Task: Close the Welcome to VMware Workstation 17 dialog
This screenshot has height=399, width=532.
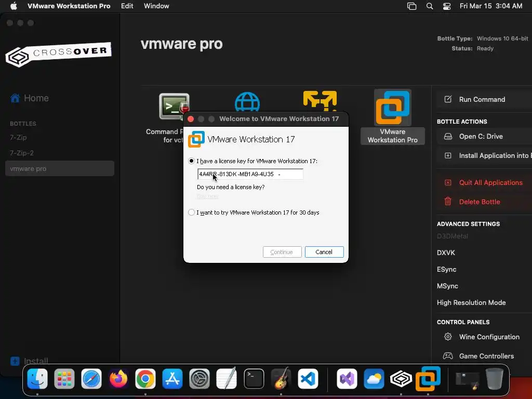Action: pos(191,119)
